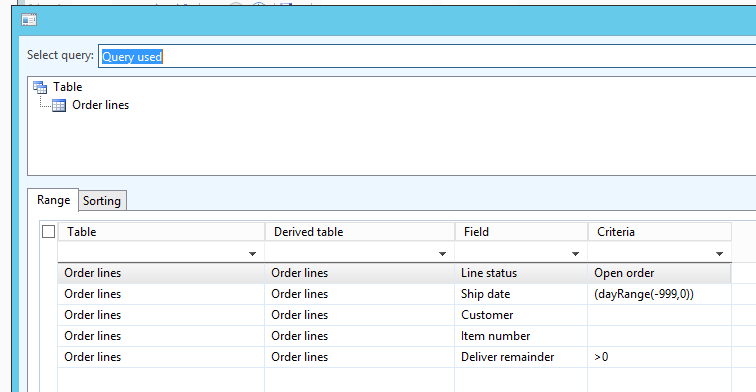Screen dimensions: 756x392
Task: Sort by the Field column header
Action: tap(521, 232)
